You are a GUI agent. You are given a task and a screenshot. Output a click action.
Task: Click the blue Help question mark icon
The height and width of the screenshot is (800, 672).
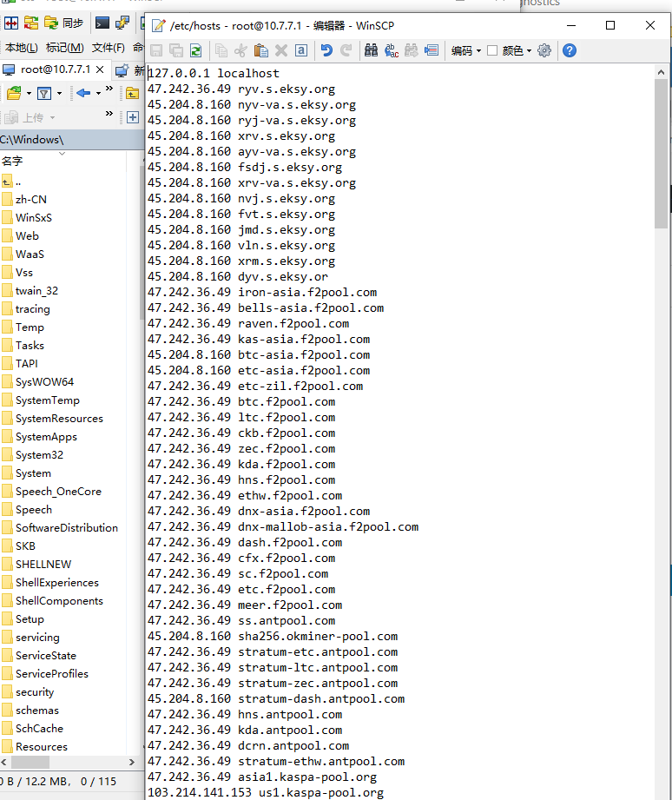pos(570,50)
